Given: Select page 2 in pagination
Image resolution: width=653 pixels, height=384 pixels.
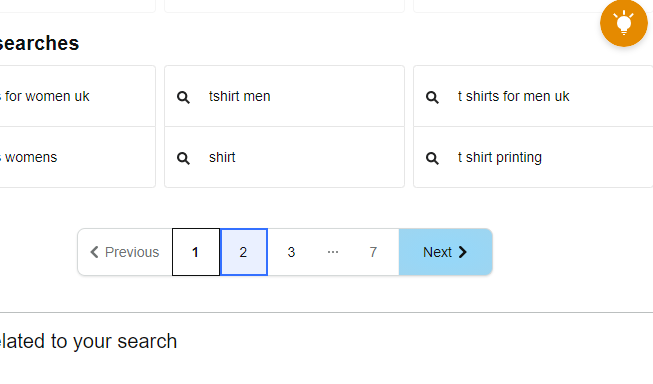Looking at the screenshot, I should point(244,252).
